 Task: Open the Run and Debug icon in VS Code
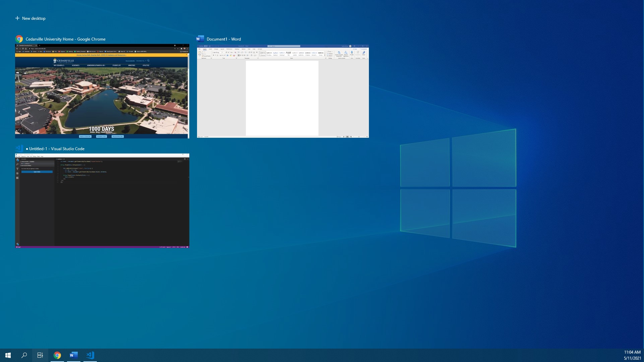click(17, 173)
